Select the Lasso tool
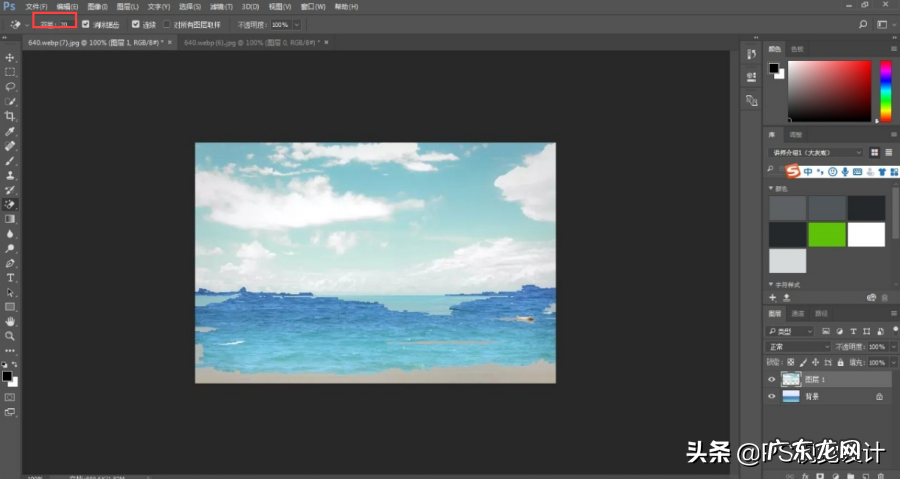Viewport: 900px width, 479px height. coord(10,87)
